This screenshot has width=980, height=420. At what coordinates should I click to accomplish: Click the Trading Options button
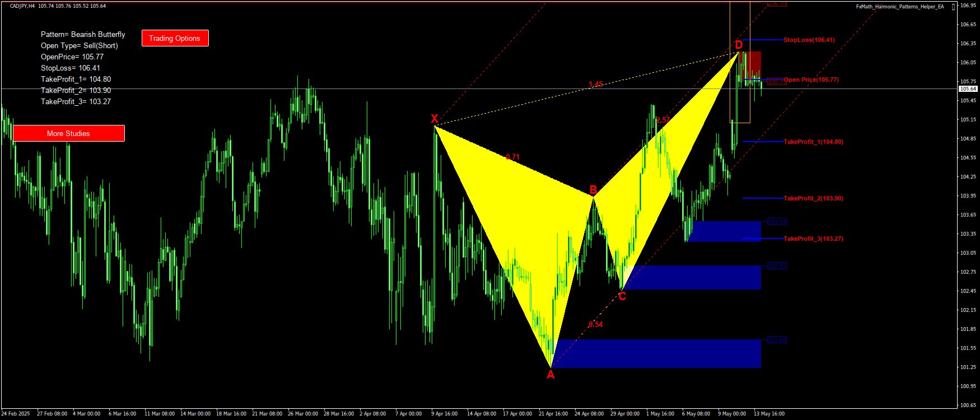pos(175,38)
